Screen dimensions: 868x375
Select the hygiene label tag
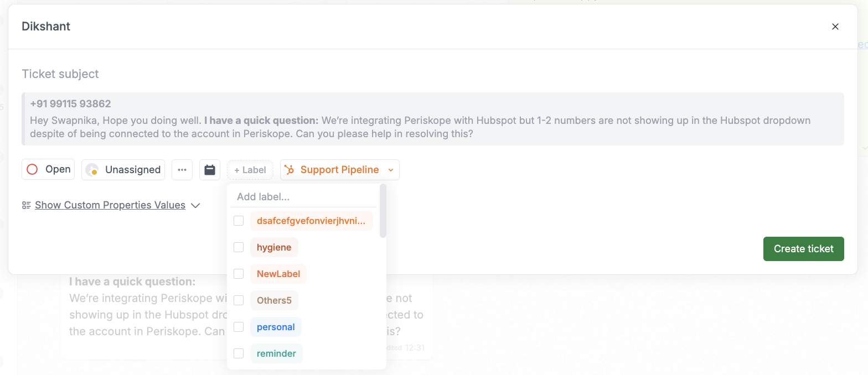pyautogui.click(x=274, y=247)
